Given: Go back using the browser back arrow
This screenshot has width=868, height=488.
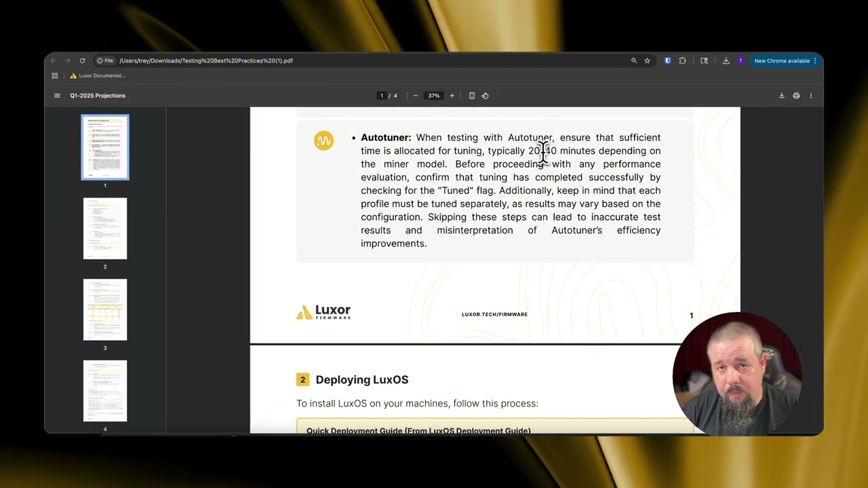Looking at the screenshot, I should click(54, 61).
